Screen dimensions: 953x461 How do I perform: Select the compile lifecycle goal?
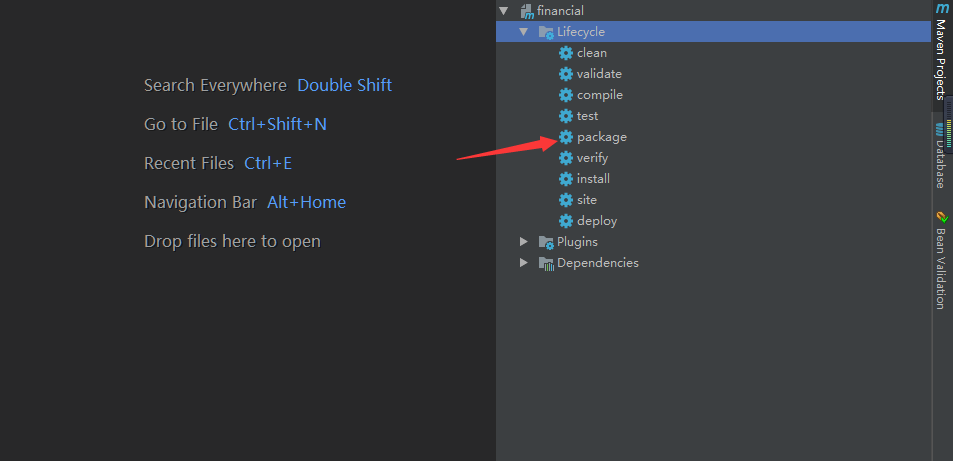click(600, 95)
